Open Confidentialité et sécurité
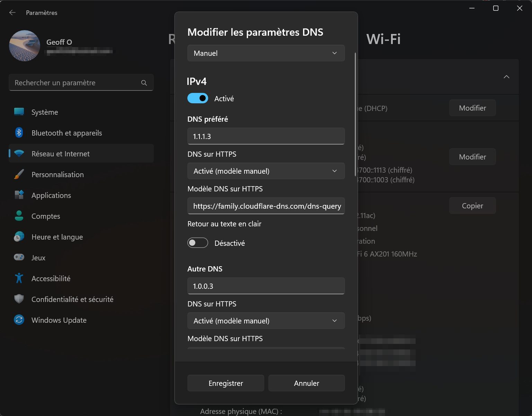Screen dimensions: 532x416 81,300
